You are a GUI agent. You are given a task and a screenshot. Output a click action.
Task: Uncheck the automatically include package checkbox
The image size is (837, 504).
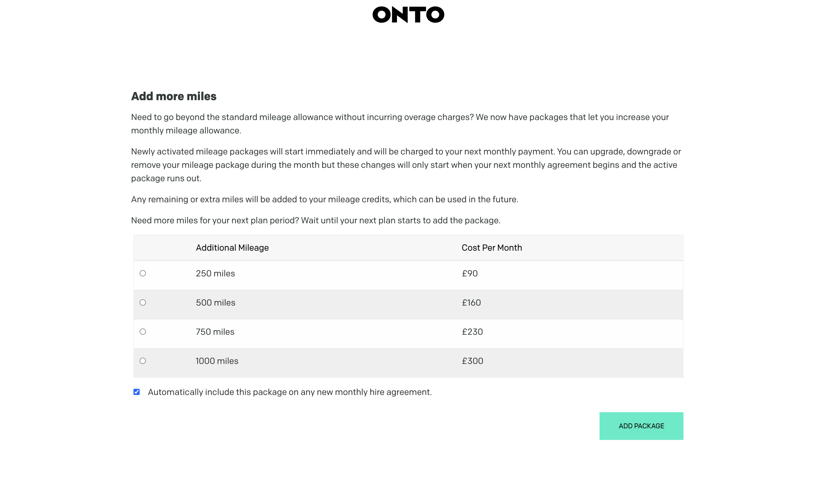(x=137, y=392)
